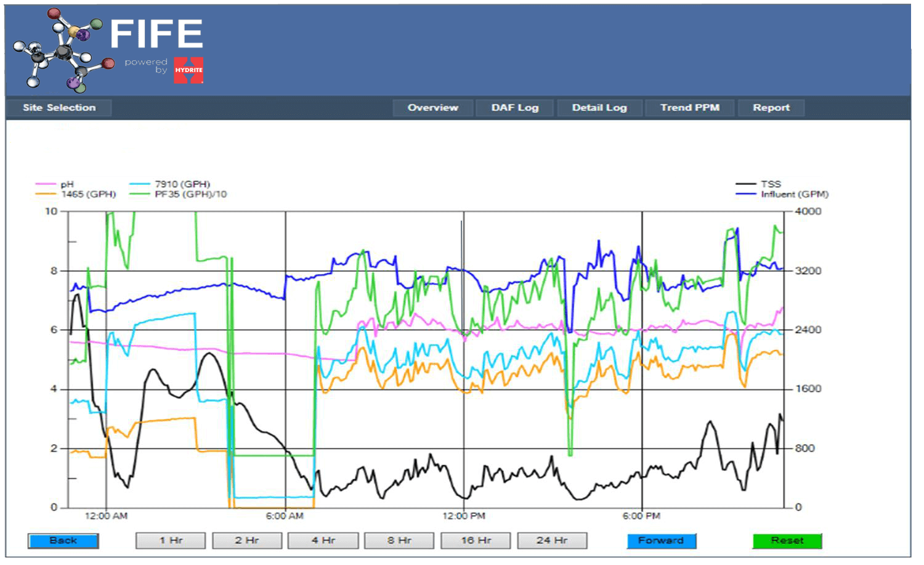Click the 4000 right axis value
Screen dimensions: 924x565
point(808,211)
